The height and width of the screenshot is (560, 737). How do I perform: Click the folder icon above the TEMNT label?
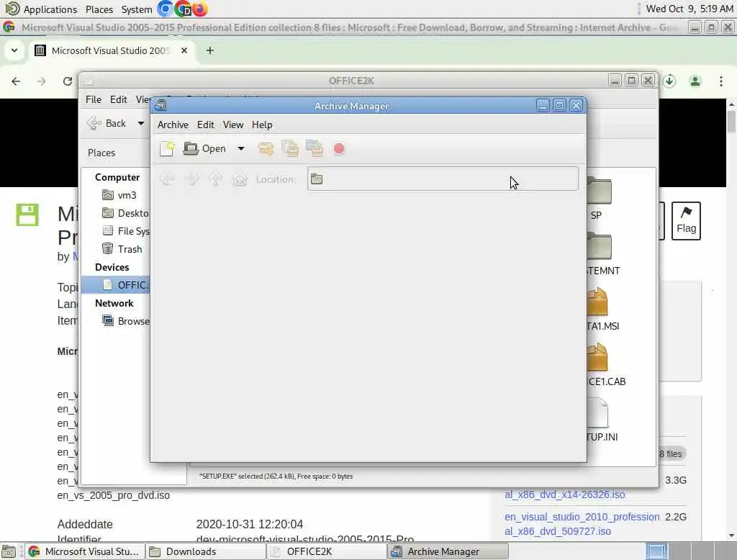[599, 246]
